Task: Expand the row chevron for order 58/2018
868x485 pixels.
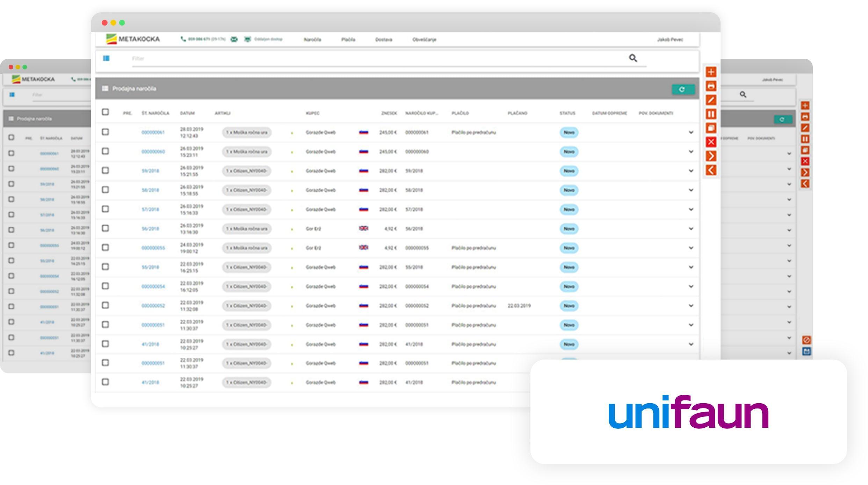Action: (691, 190)
